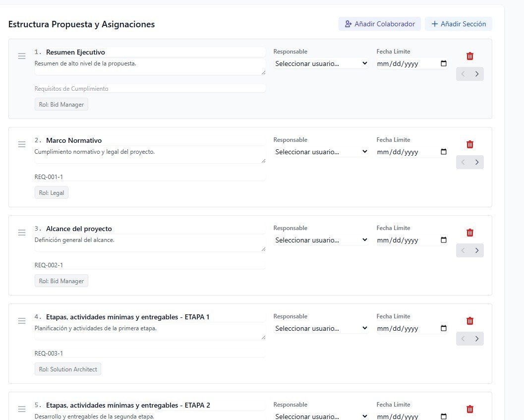This screenshot has width=524, height=420.
Task: Open calendar picker for Resumen Ejecutivo deadline
Action: pos(444,63)
